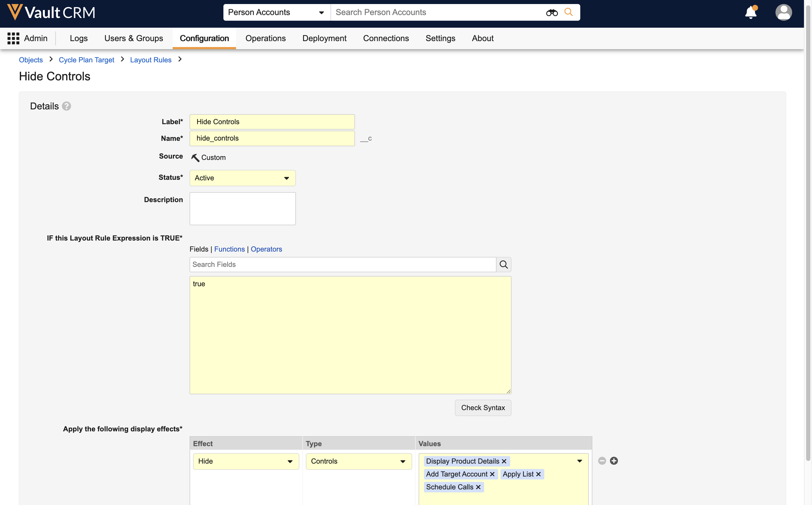Open the Status Active dropdown
Image resolution: width=812 pixels, height=505 pixels.
pos(242,178)
